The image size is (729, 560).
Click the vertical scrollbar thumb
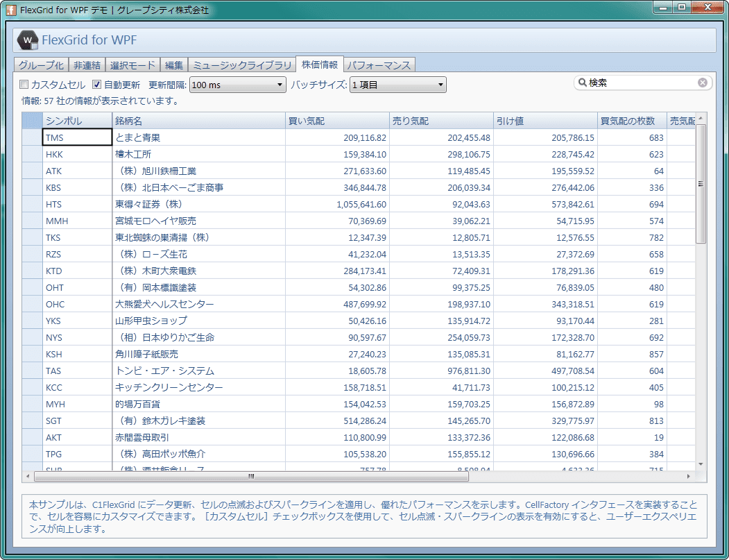tap(701, 184)
